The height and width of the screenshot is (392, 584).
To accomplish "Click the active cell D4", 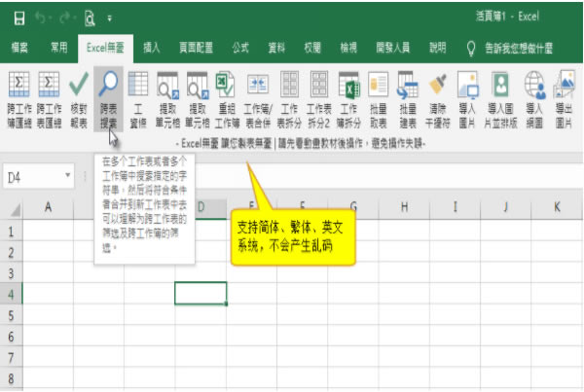I will point(201,294).
